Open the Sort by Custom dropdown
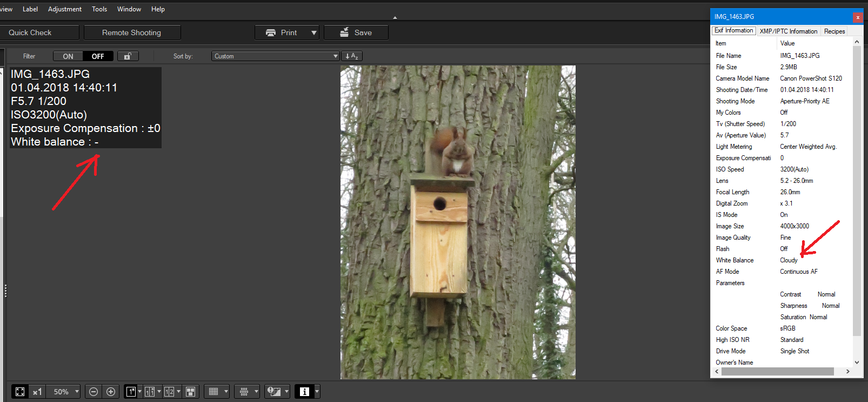The image size is (868, 402). [x=275, y=56]
